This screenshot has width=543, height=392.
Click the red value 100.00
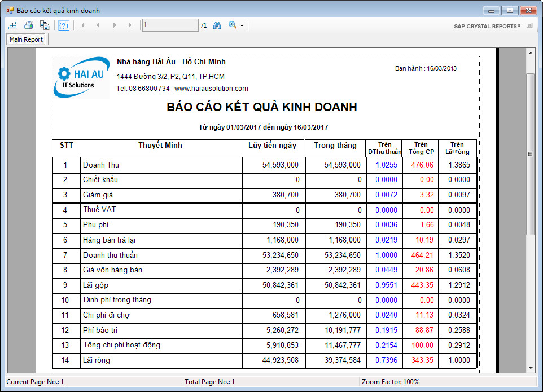(422, 345)
